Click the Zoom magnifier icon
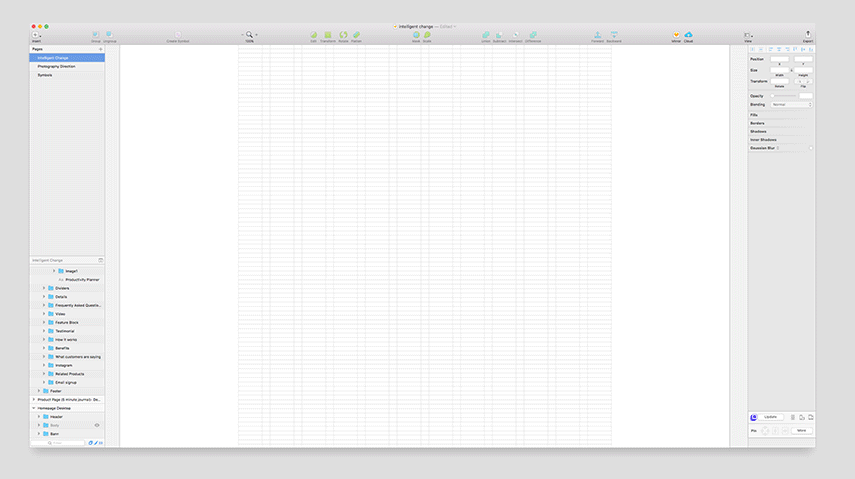The width and height of the screenshot is (855, 479). (x=249, y=35)
